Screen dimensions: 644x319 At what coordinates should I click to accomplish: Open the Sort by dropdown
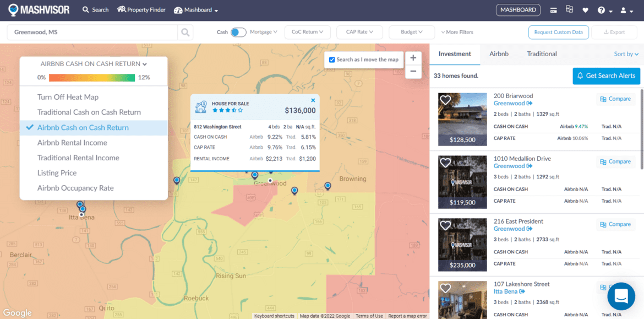(626, 54)
